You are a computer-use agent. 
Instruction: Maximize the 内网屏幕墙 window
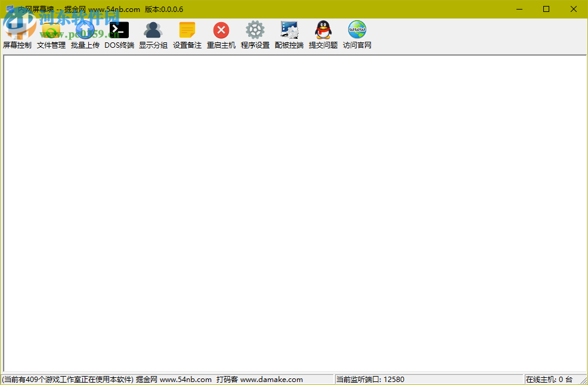coord(546,9)
